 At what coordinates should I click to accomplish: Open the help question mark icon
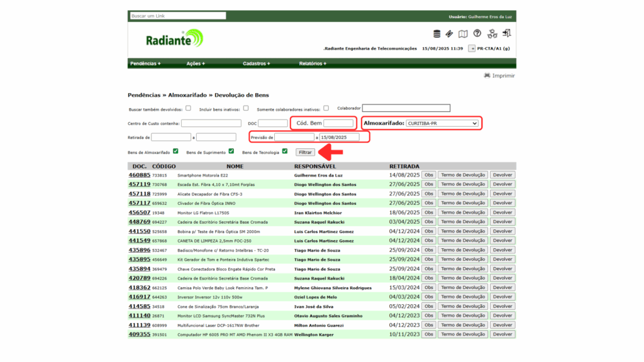tap(477, 34)
